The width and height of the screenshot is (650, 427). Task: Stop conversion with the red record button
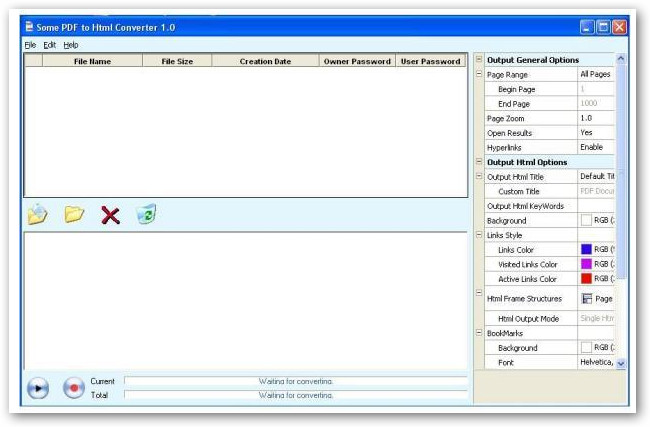point(74,388)
